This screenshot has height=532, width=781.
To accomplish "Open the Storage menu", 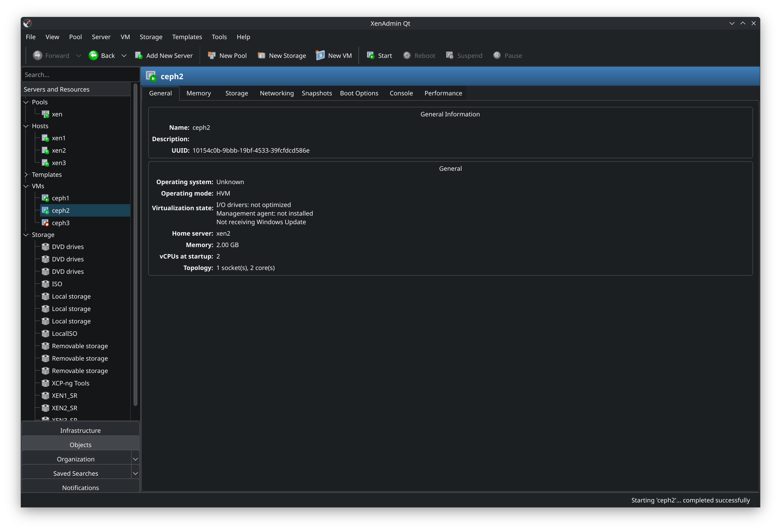I will 151,37.
